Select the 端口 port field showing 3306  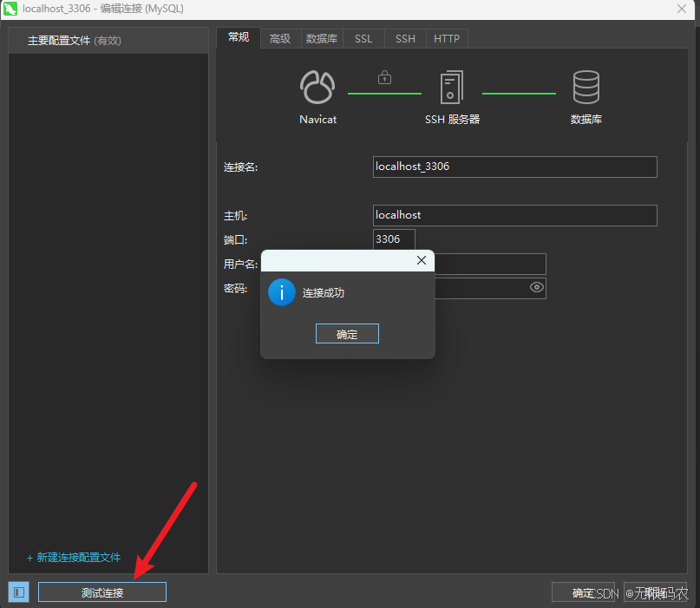[394, 239]
